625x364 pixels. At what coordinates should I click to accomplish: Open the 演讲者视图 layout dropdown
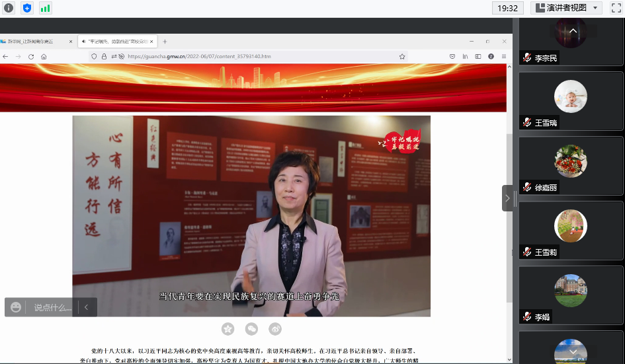566,8
